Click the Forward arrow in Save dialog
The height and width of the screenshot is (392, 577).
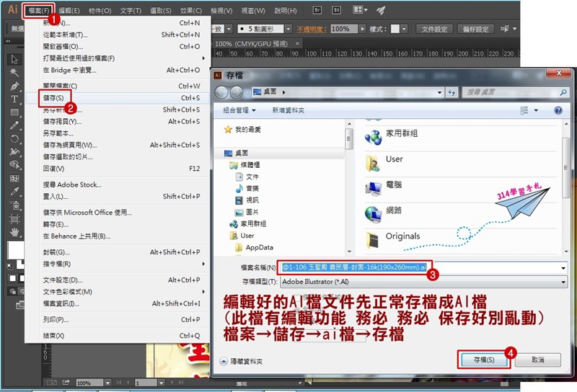coord(237,92)
